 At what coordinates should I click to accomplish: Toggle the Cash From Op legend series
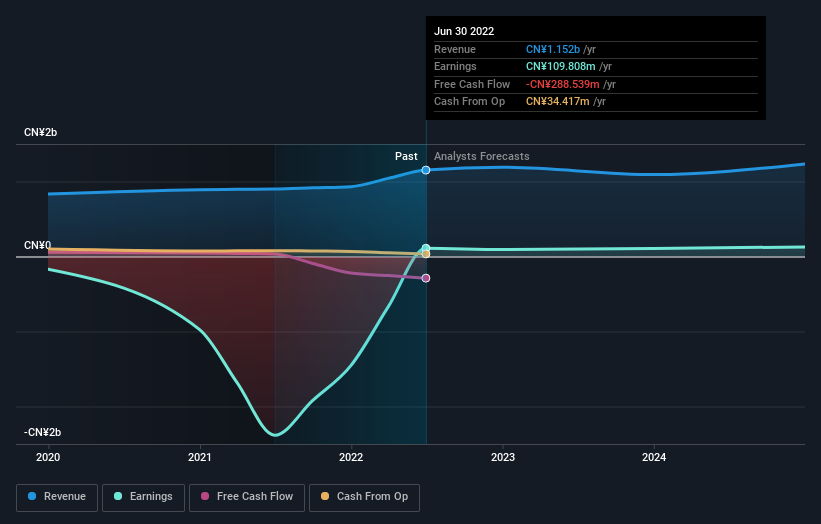(x=364, y=497)
